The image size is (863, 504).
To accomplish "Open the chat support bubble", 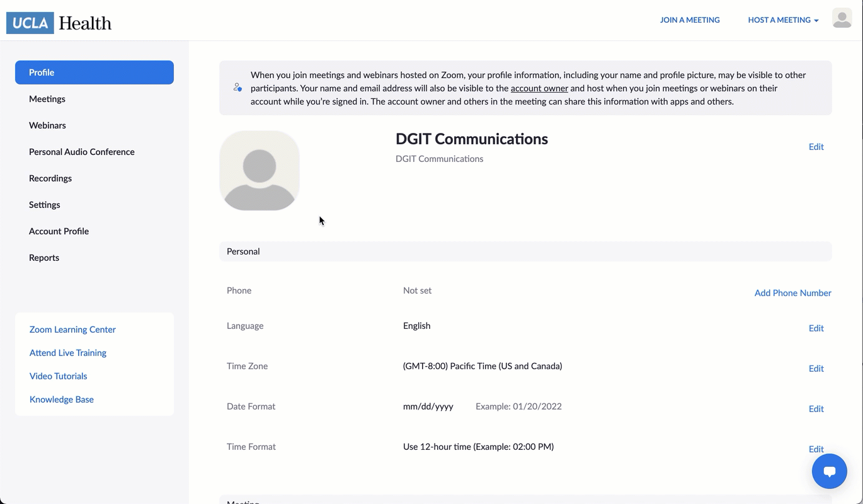I will point(830,471).
